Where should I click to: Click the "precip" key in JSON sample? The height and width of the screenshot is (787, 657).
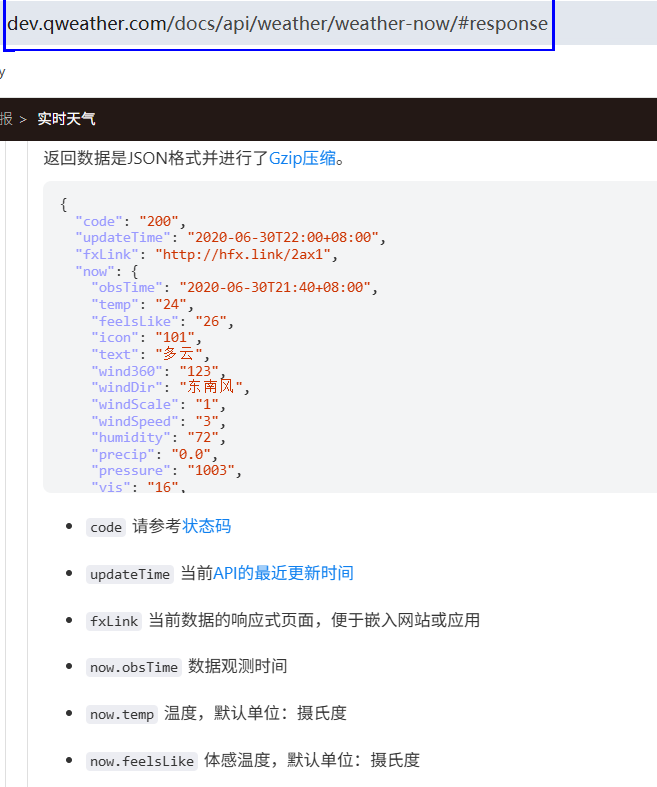coord(123,455)
